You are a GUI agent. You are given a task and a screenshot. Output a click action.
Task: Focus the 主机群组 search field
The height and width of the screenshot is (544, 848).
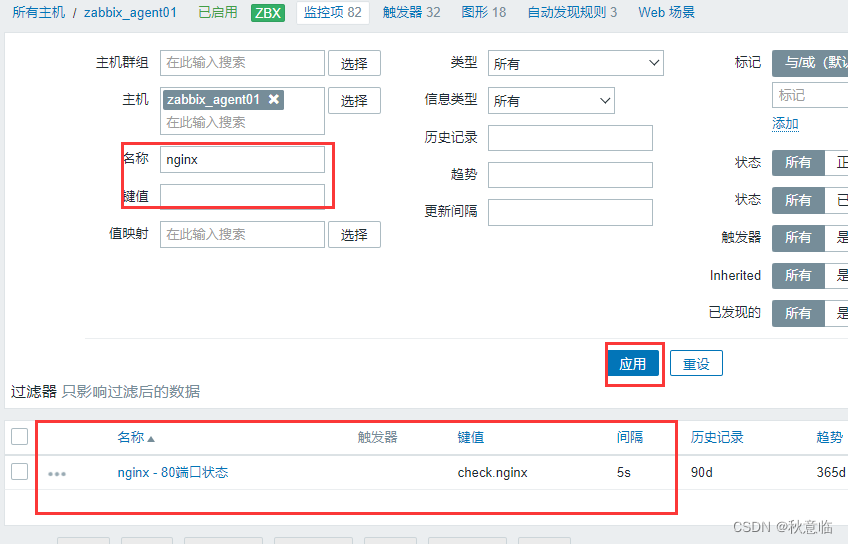(242, 63)
